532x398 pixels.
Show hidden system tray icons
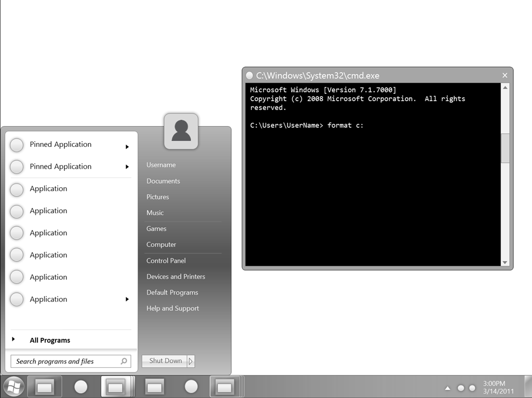(x=447, y=388)
